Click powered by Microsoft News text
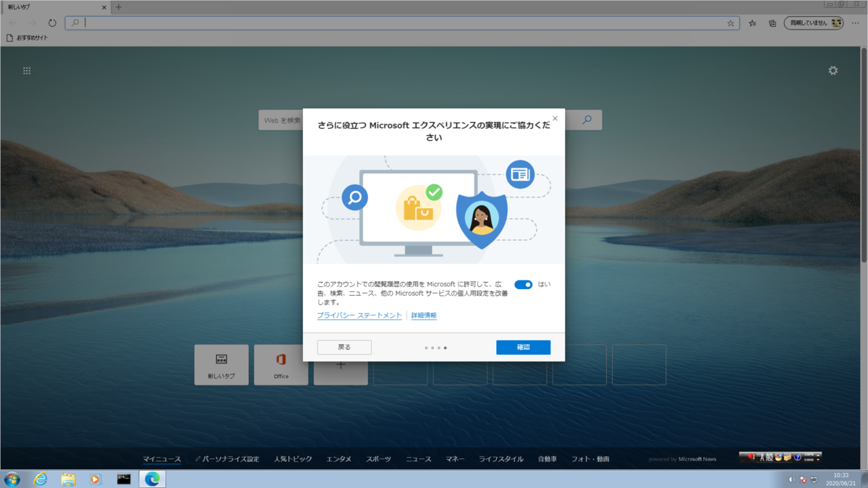Image resolution: width=868 pixels, height=488 pixels. point(682,459)
